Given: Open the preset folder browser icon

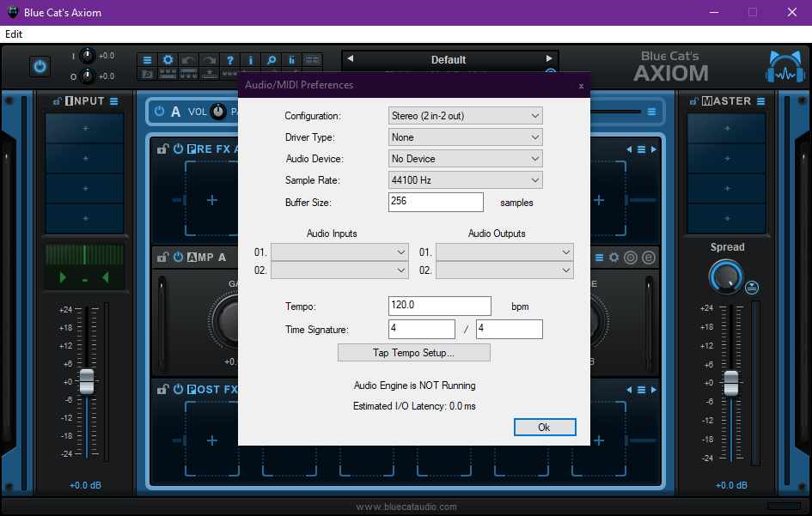Looking at the screenshot, I should coord(147,74).
